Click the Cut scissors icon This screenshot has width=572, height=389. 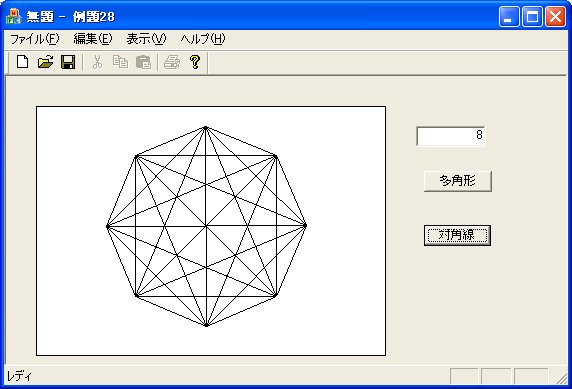pyautogui.click(x=97, y=62)
